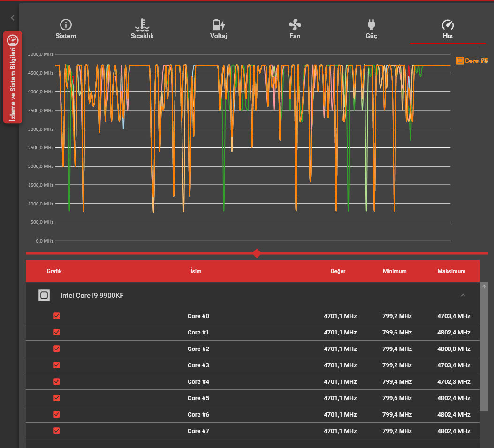Viewport: 494px width, 448px height.
Task: Click the Core #5 legend swatch
Action: (460, 61)
